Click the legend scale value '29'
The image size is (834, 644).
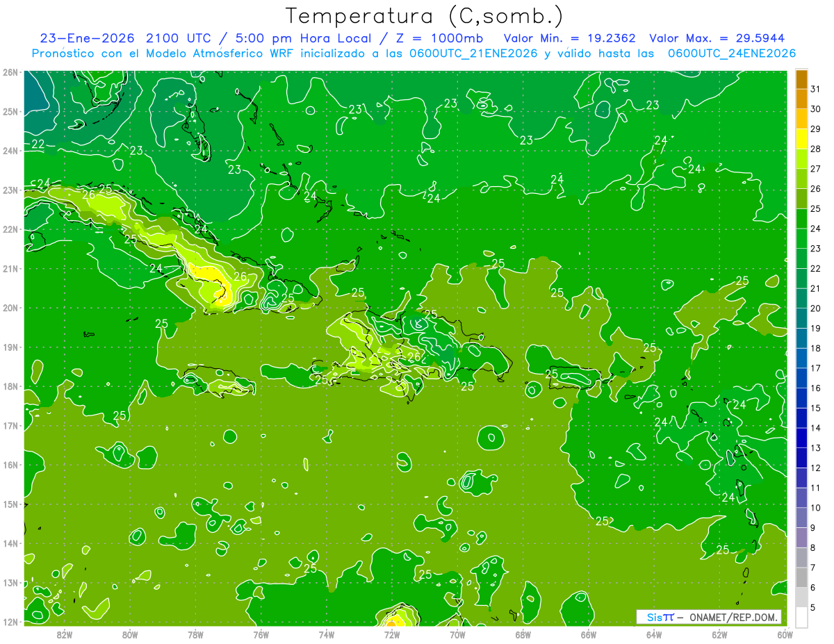[815, 129]
